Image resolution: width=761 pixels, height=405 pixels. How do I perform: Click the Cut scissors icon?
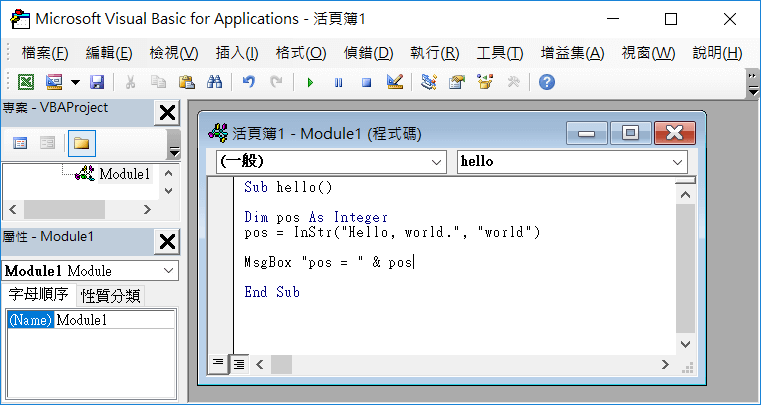point(130,82)
